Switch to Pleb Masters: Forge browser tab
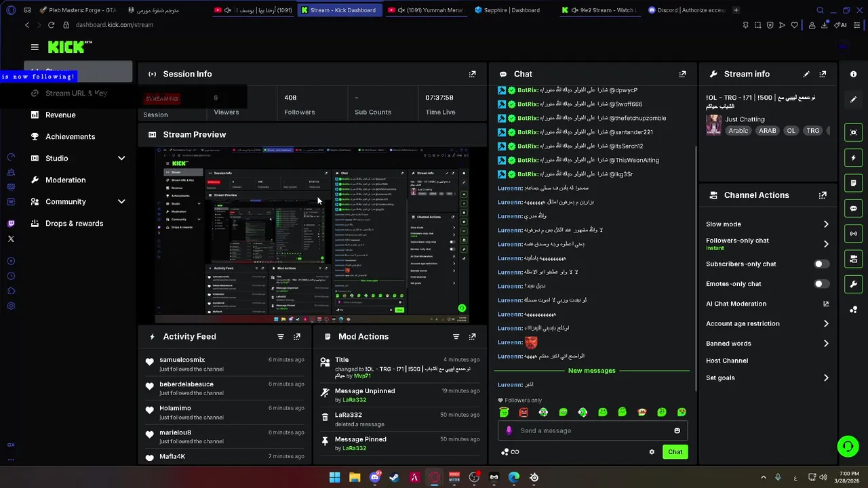The height and width of the screenshot is (488, 868). coord(79,10)
